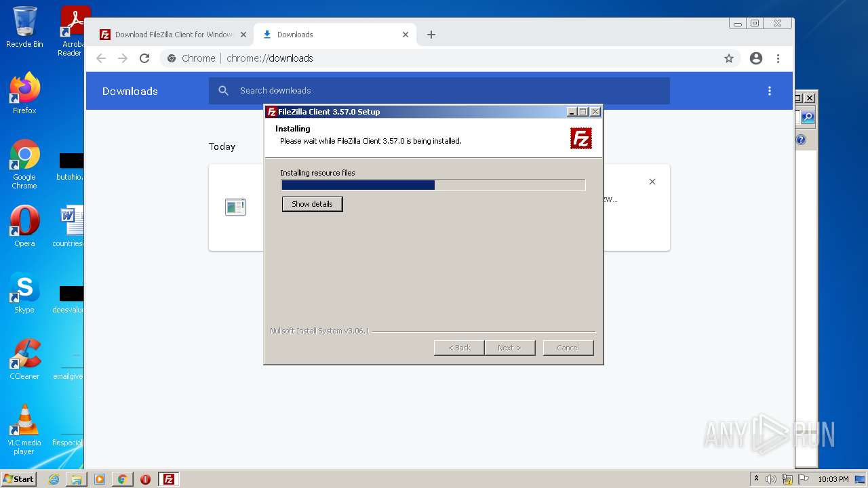Image resolution: width=868 pixels, height=488 pixels.
Task: Open Action Center flag icon
Action: [803, 479]
